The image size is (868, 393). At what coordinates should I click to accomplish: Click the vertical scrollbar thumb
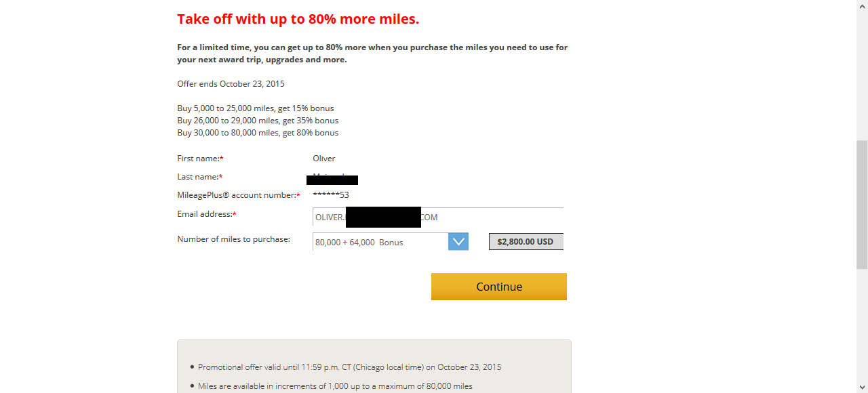pos(862,205)
